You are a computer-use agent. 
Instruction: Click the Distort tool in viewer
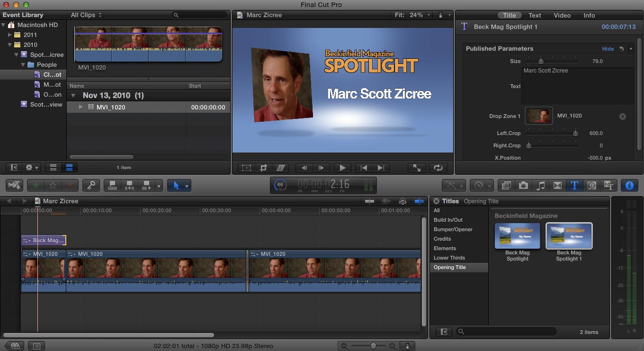281,168
